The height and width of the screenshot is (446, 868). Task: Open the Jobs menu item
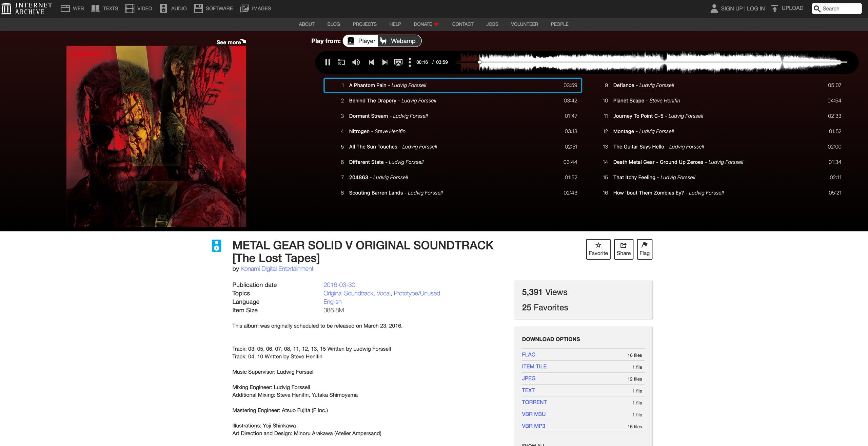492,24
